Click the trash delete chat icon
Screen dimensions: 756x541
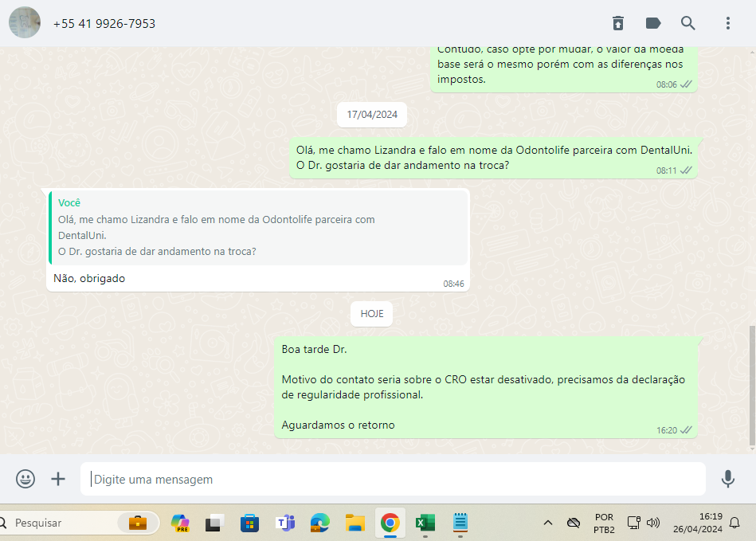click(x=618, y=23)
